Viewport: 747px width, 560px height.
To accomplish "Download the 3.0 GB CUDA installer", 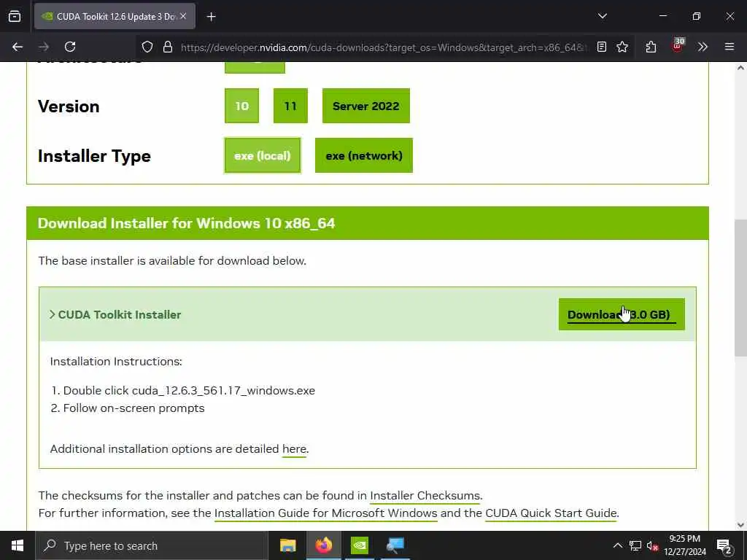I will (622, 314).
